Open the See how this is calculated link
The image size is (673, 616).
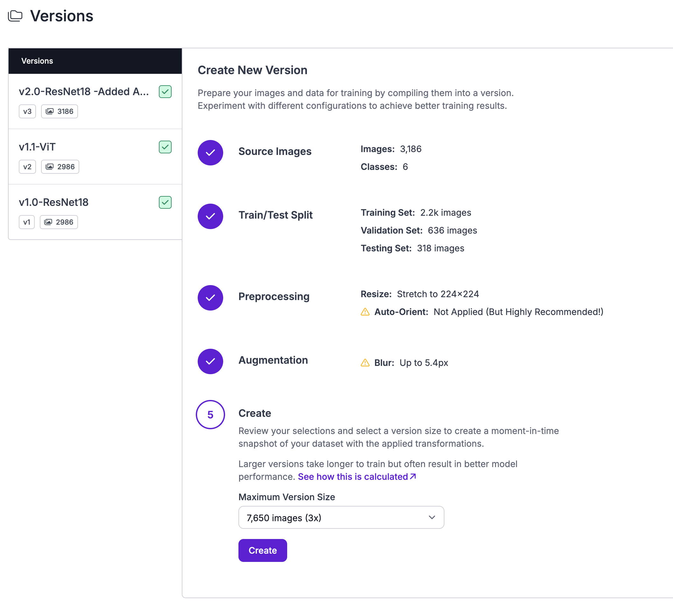pos(357,477)
